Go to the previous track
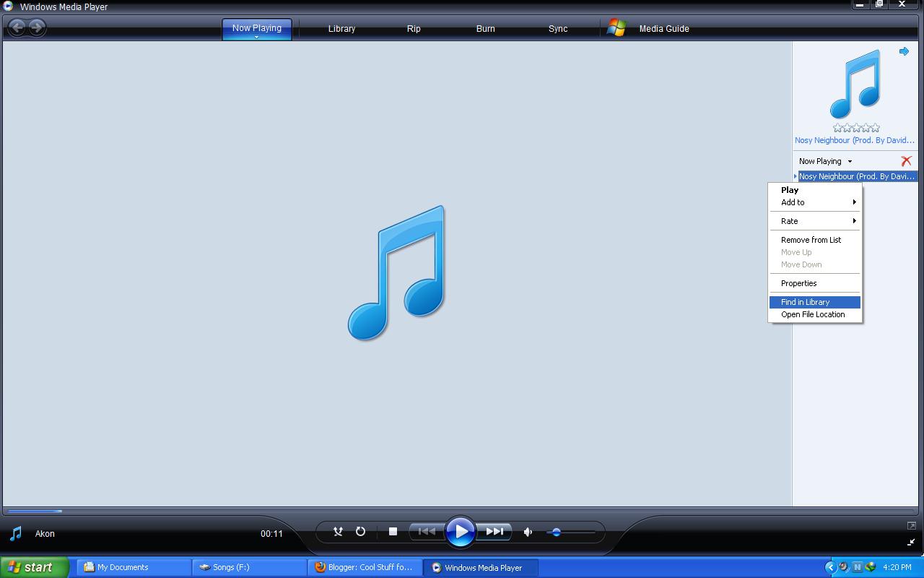Image resolution: width=924 pixels, height=578 pixels. (427, 532)
